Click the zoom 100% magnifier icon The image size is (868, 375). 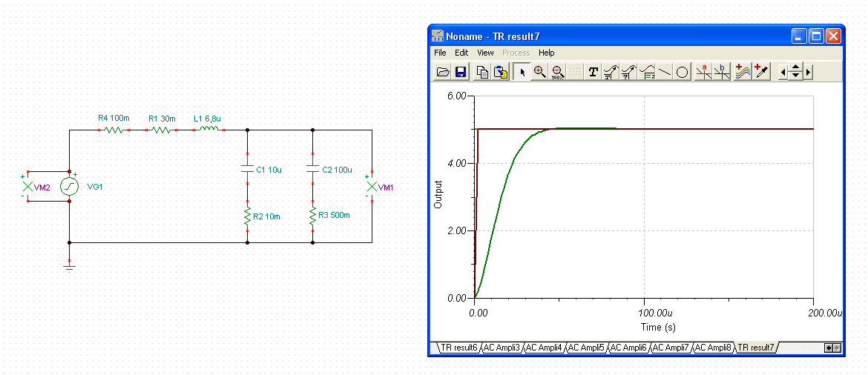tap(558, 72)
